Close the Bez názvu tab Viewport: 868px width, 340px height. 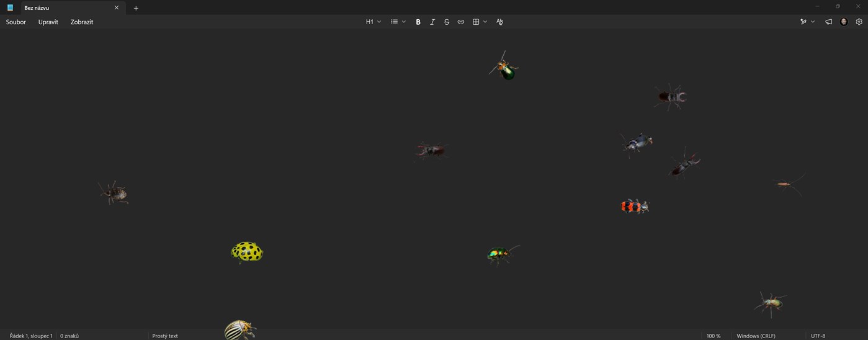[117, 8]
